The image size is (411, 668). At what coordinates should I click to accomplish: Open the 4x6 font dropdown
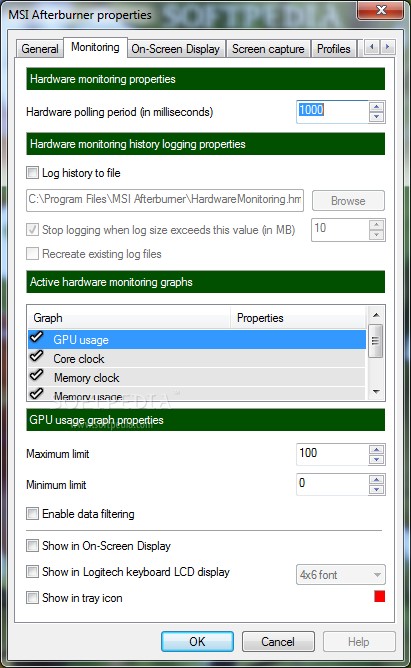click(341, 575)
